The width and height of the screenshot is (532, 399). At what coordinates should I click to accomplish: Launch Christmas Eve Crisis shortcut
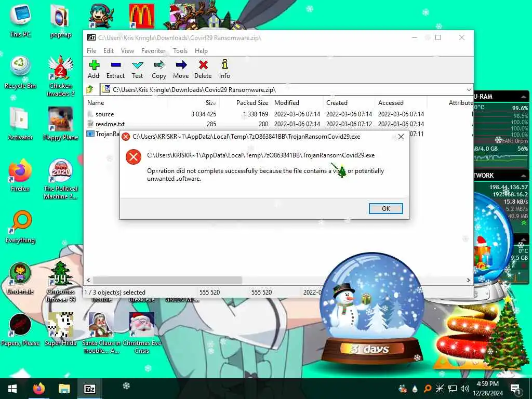142,333
